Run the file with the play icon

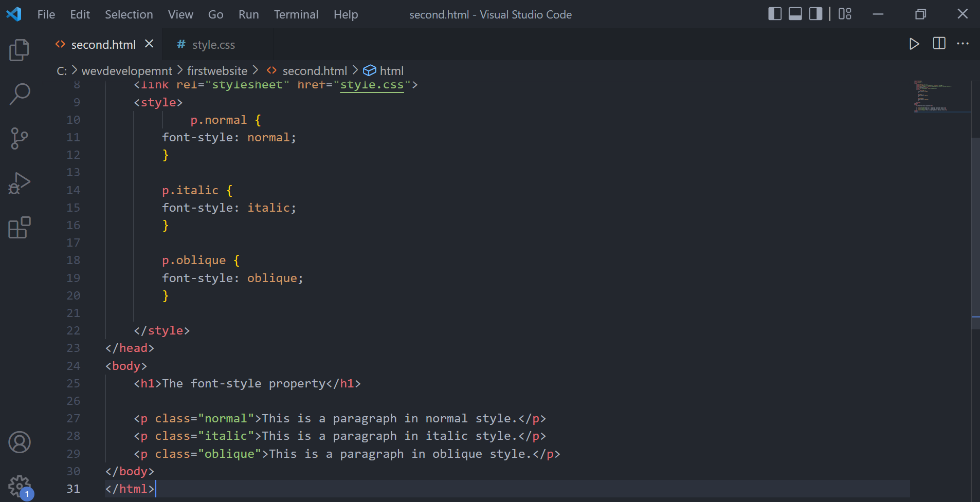914,44
